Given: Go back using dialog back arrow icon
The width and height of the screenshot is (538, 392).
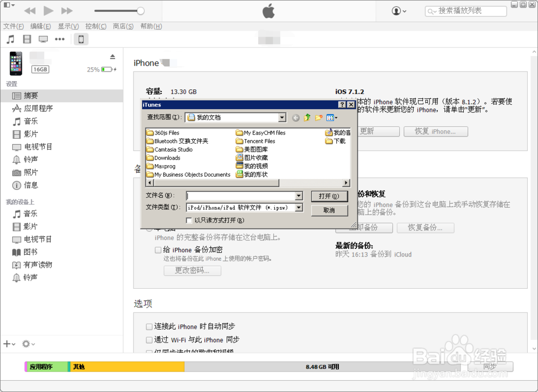Looking at the screenshot, I should click(x=296, y=118).
